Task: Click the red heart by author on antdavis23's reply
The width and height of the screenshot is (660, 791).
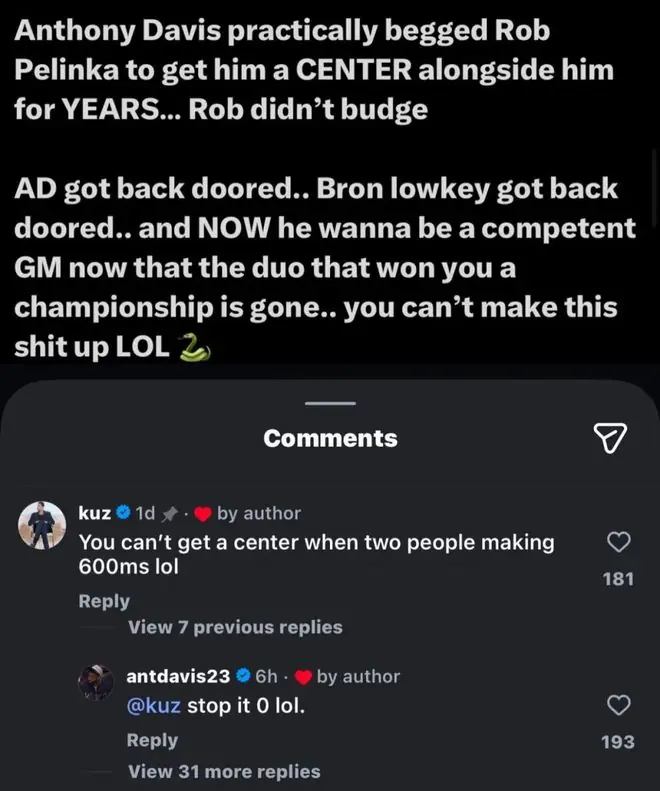Action: pyautogui.click(x=302, y=677)
